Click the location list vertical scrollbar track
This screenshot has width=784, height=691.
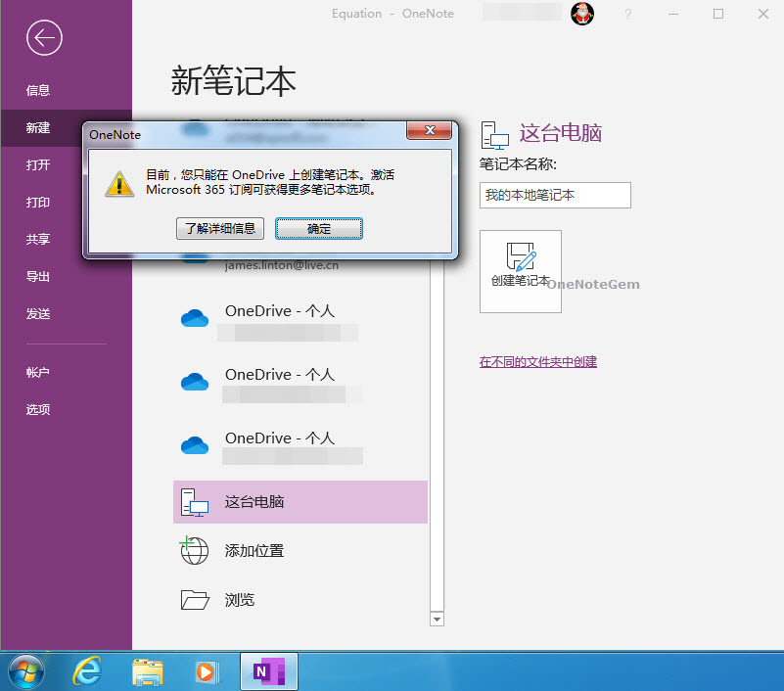coord(437,435)
